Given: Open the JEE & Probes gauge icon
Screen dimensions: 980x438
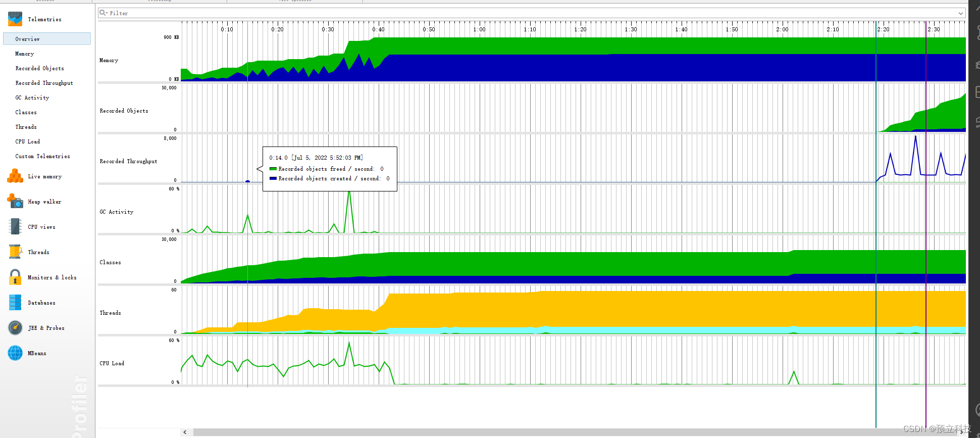Looking at the screenshot, I should [15, 327].
